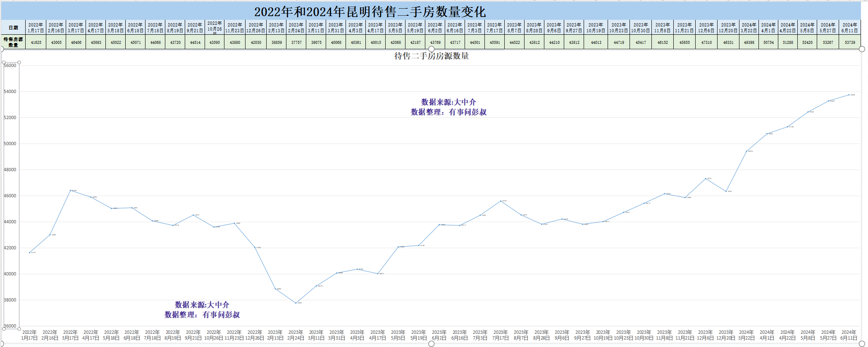Select table cell with value 45591
This screenshot has height=347, width=868.
pyautogui.click(x=495, y=42)
